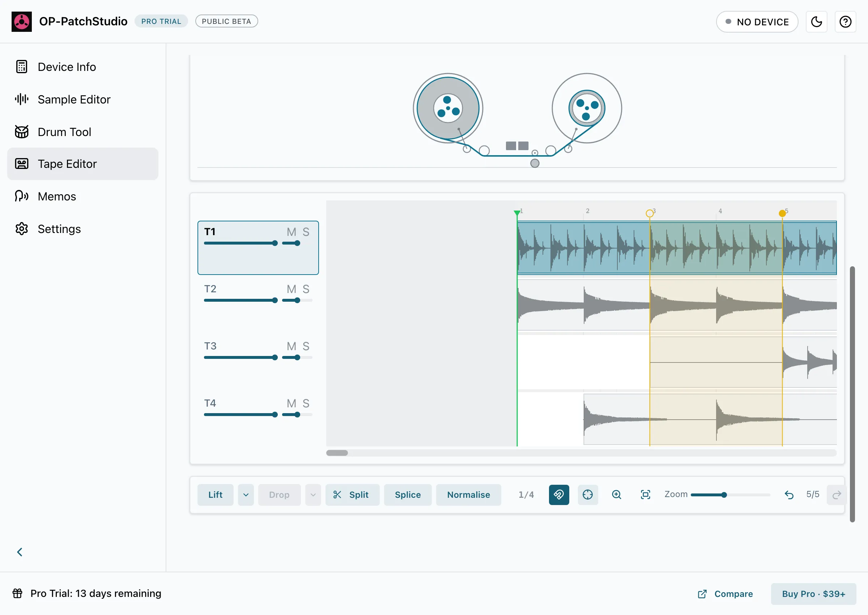The image size is (868, 615).
Task: Open Memos in sidebar
Action: (82, 196)
